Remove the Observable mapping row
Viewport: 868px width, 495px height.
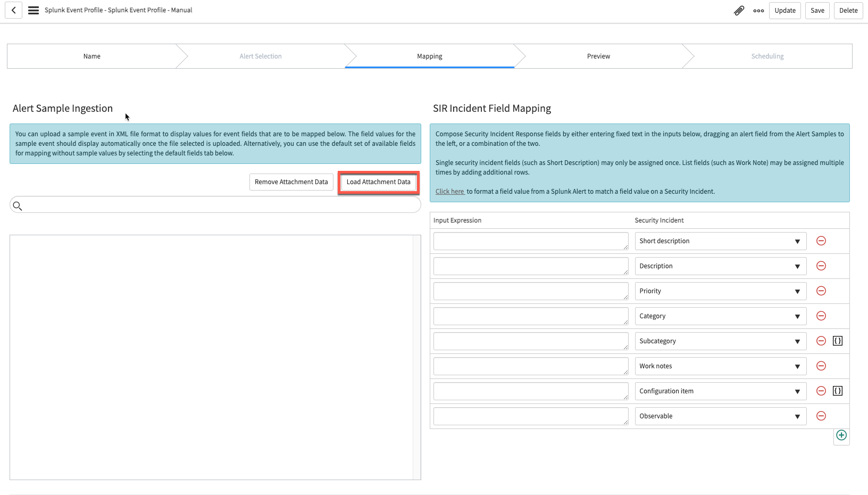pyautogui.click(x=821, y=416)
